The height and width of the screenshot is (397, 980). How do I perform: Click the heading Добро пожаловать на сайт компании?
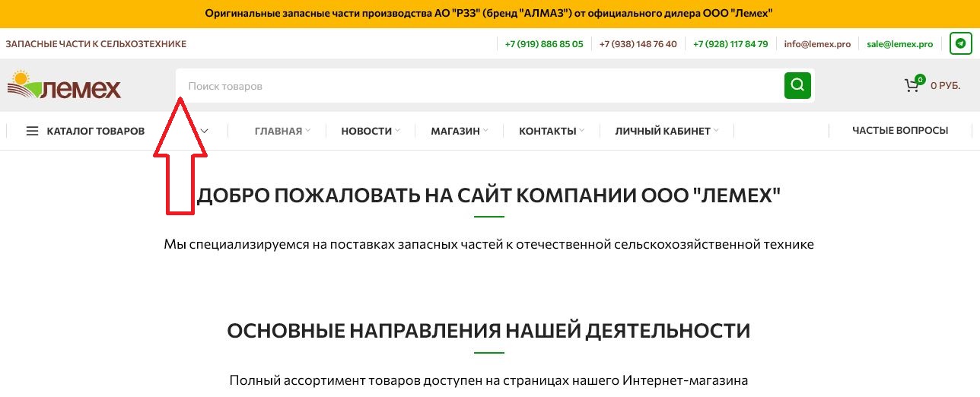click(489, 195)
